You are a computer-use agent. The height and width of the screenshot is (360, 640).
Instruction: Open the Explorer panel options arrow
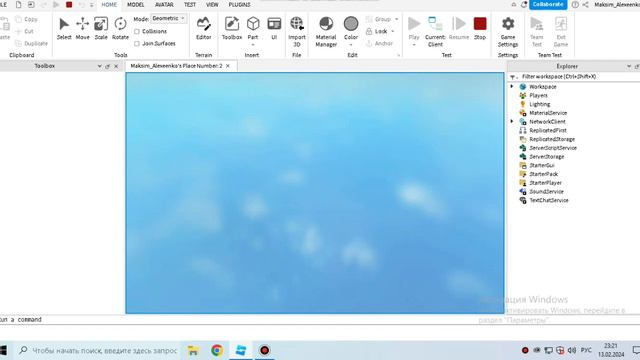[x=629, y=66]
